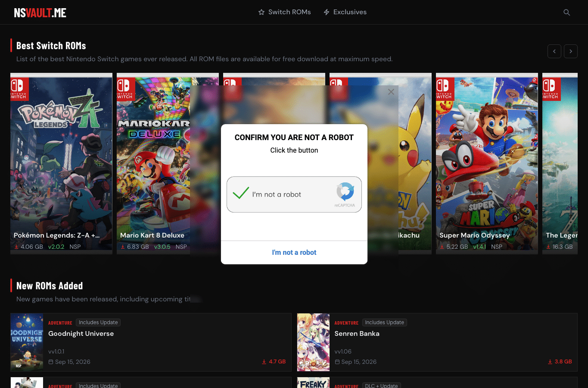Click the Nintendo Switch badge on Mario Odyssey cover

click(445, 89)
